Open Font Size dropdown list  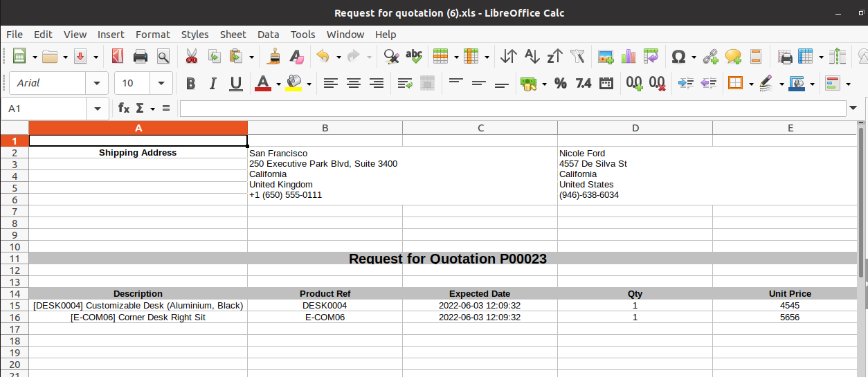[161, 84]
